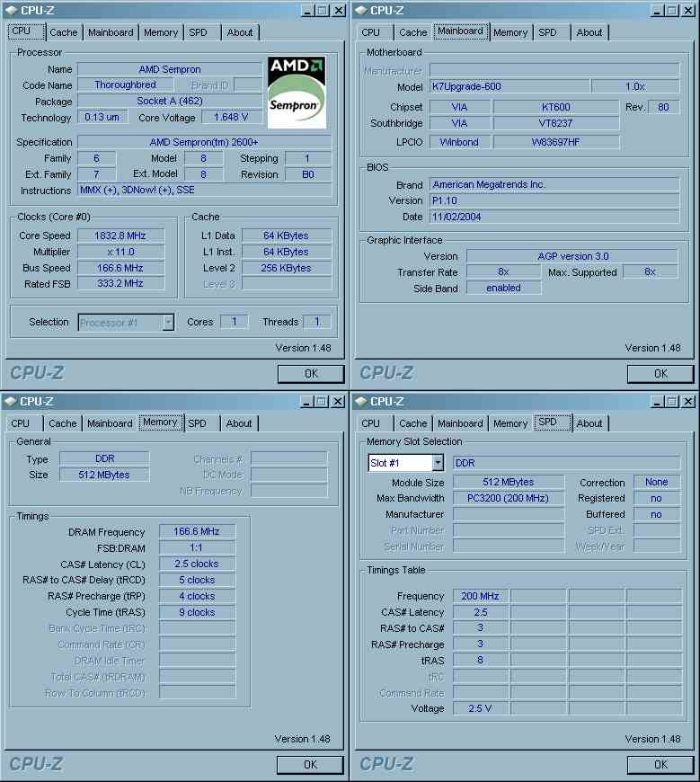The height and width of the screenshot is (782, 700).
Task: Click the 256 KBytes Level 2 cache value
Action: click(286, 268)
